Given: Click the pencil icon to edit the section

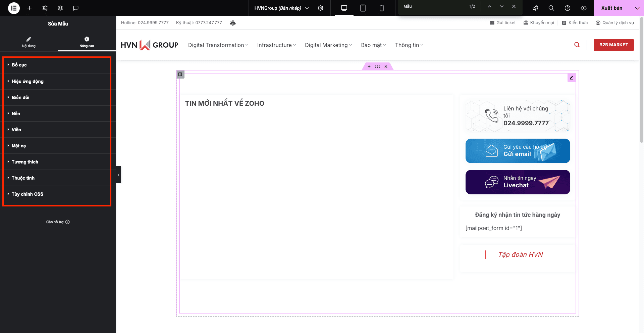Looking at the screenshot, I should 572,78.
